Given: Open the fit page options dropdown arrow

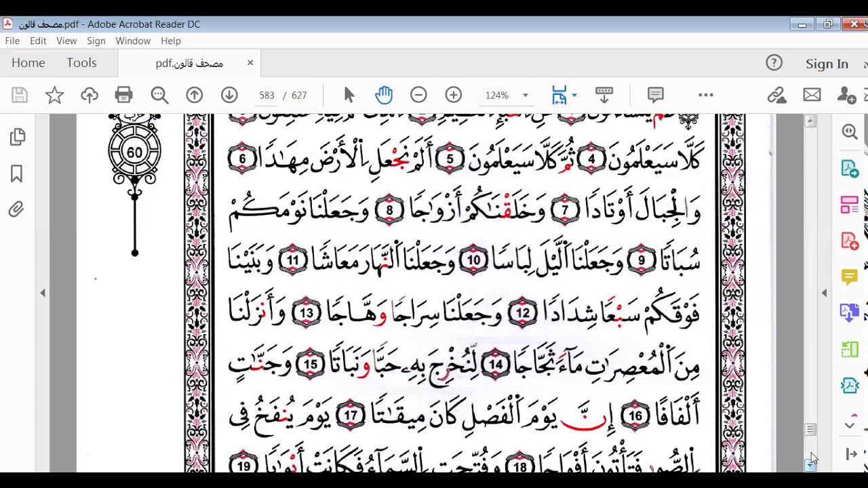Looking at the screenshot, I should (575, 96).
